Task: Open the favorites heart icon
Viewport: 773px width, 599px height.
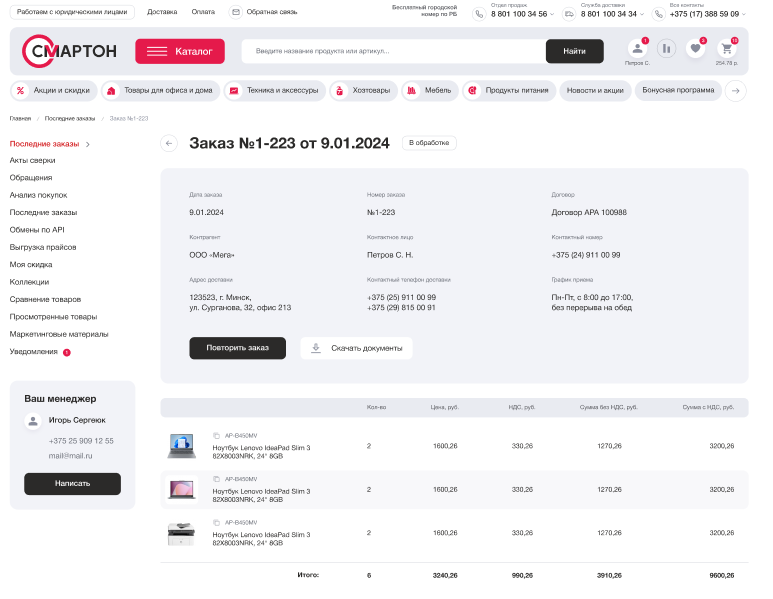Action: 696,48
